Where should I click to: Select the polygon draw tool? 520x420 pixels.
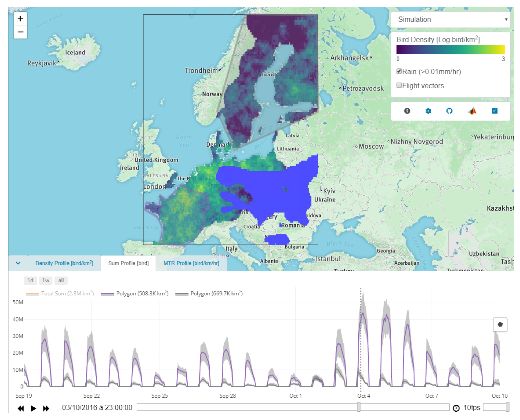500,325
